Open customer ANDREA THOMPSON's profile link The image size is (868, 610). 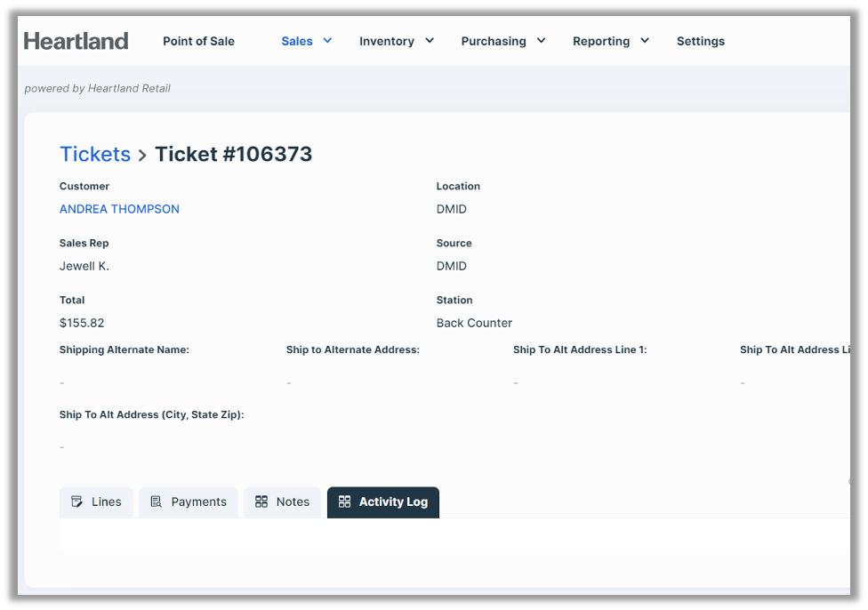click(119, 209)
